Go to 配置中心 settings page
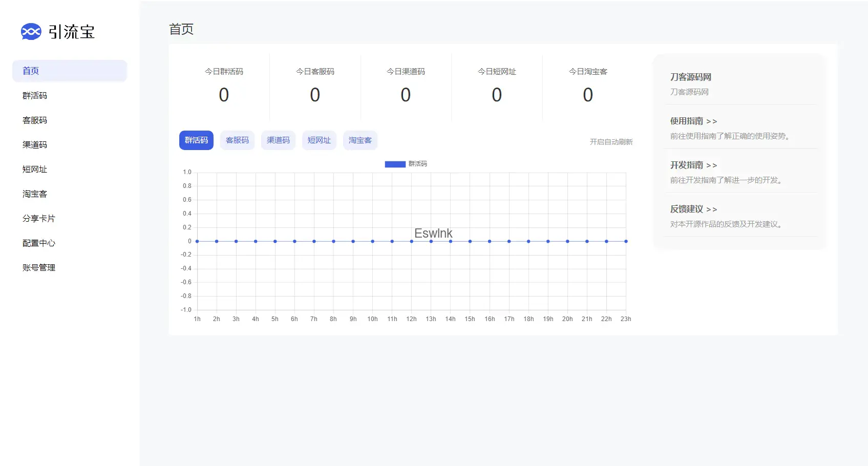The image size is (868, 466). coord(39,243)
